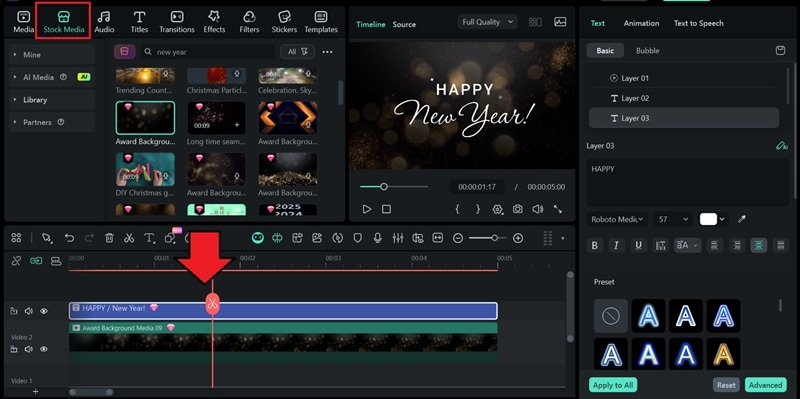Mute the Video 2 track
800x399 pixels.
coord(29,349)
